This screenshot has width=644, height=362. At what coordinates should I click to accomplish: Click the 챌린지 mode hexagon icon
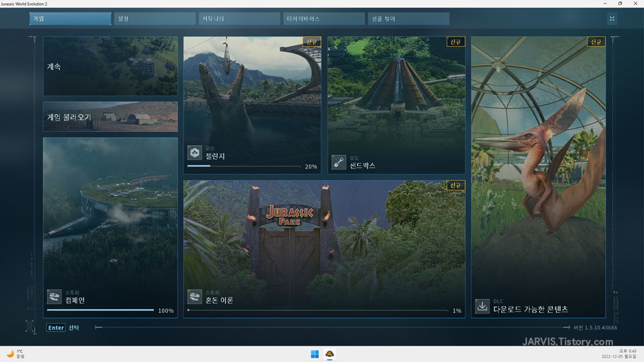point(195,153)
